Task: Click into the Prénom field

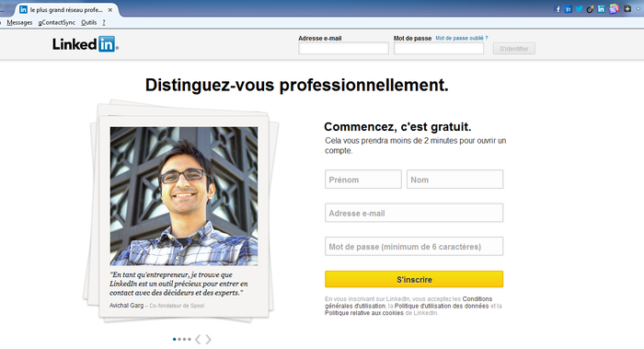Action: coord(363,180)
